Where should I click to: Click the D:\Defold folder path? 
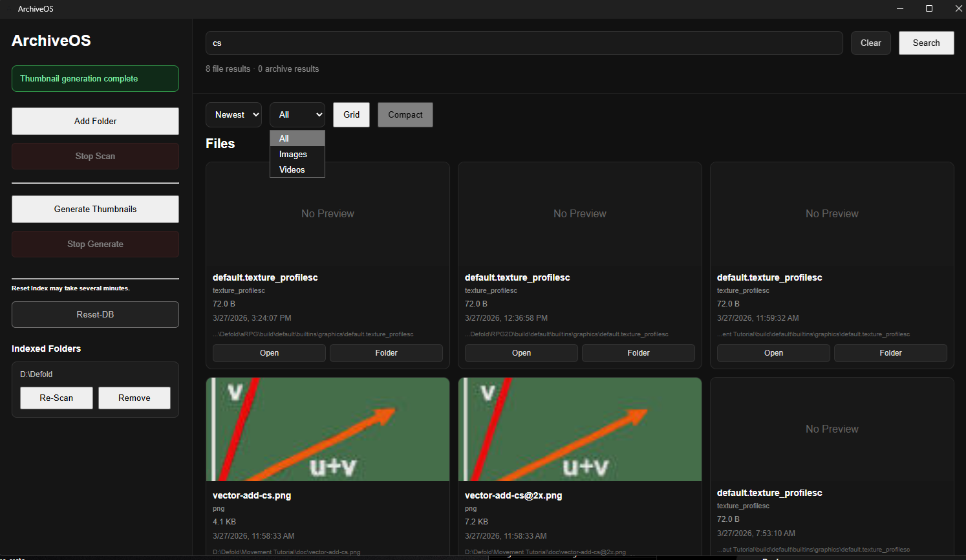[36, 374]
